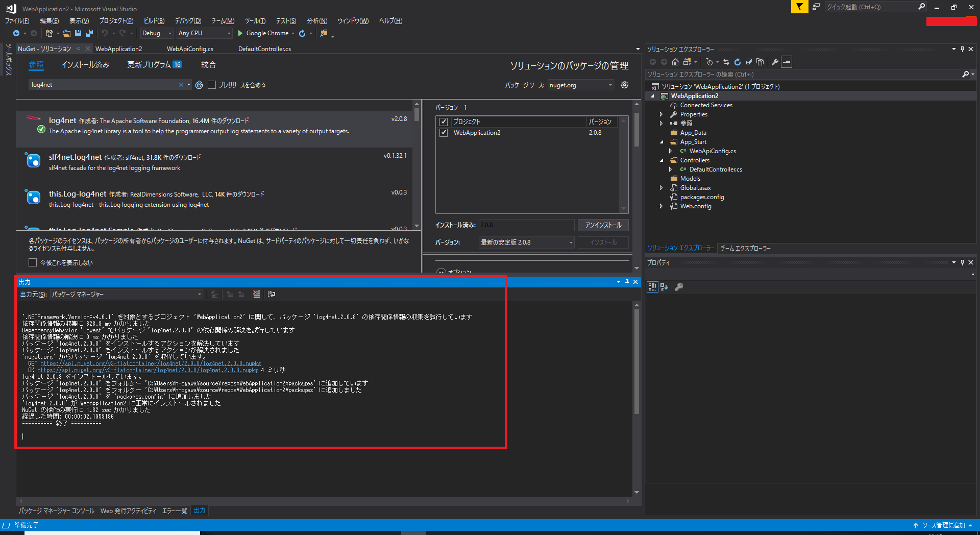Clear the output with the Clear All icon
Screen dimensions: 980x535
pos(257,294)
